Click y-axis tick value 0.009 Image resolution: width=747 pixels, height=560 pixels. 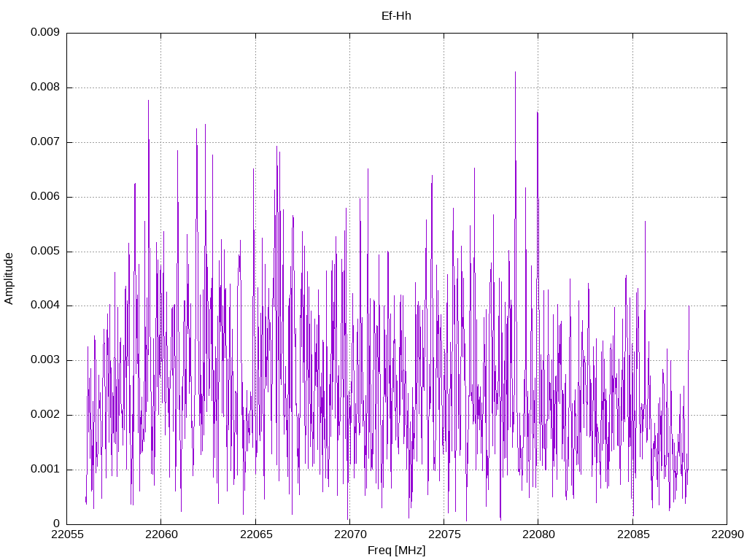point(44,32)
